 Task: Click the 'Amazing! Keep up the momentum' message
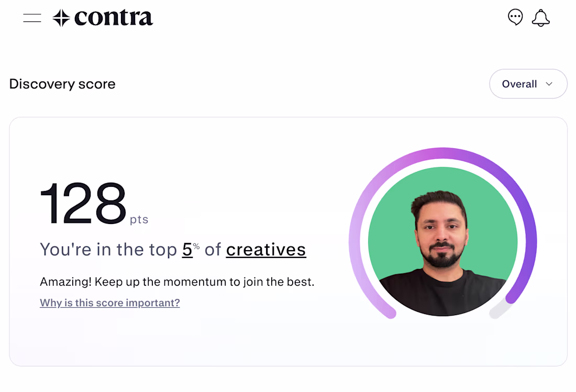pyautogui.click(x=177, y=282)
